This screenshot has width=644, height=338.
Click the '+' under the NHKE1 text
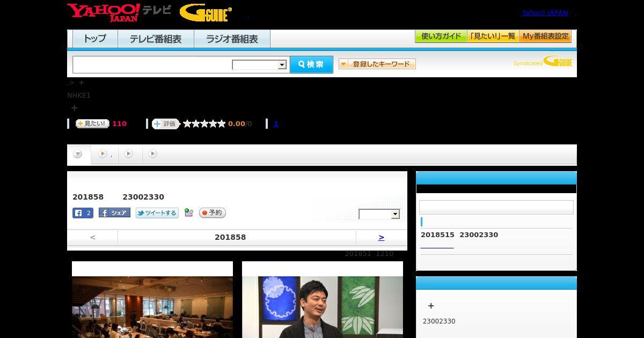[75, 108]
